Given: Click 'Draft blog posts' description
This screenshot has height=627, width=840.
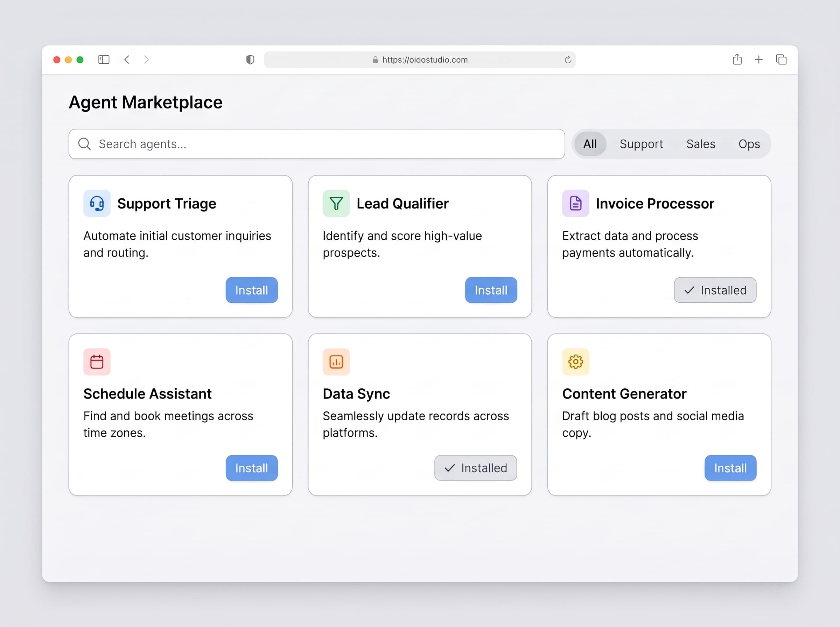Looking at the screenshot, I should [x=653, y=424].
